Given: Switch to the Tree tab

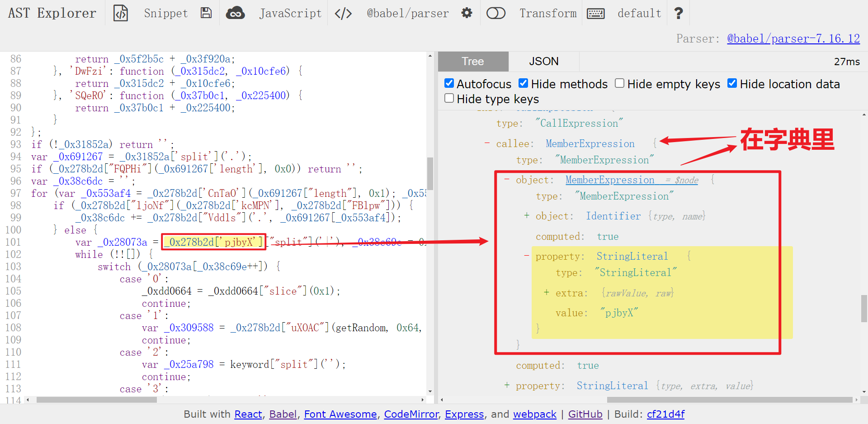Looking at the screenshot, I should [x=473, y=61].
